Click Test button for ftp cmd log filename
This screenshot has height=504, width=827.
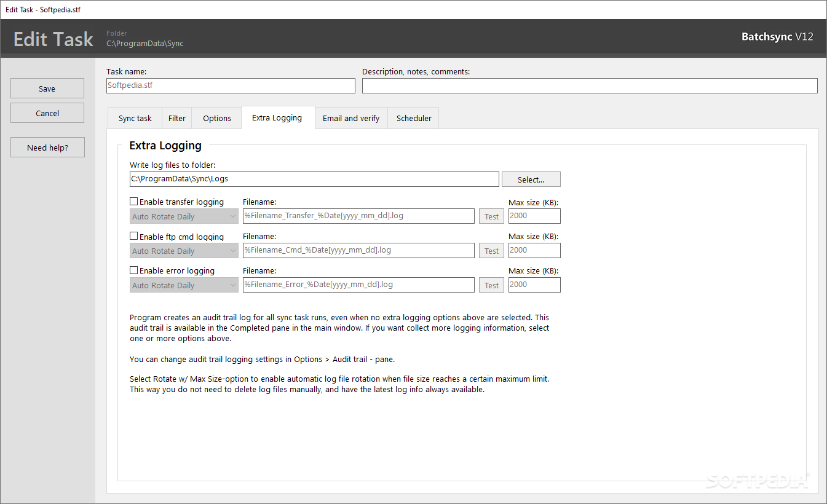point(491,251)
